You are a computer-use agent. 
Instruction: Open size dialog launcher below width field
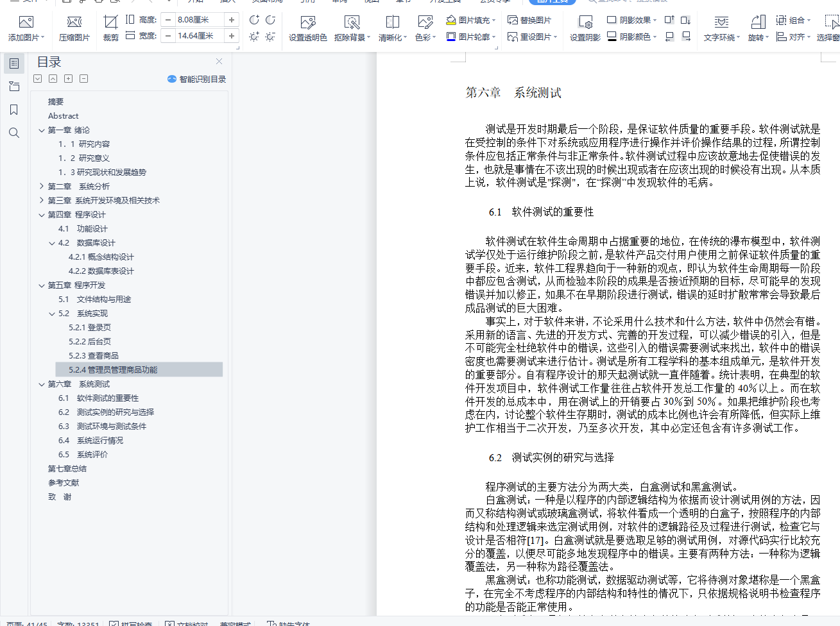[237, 47]
